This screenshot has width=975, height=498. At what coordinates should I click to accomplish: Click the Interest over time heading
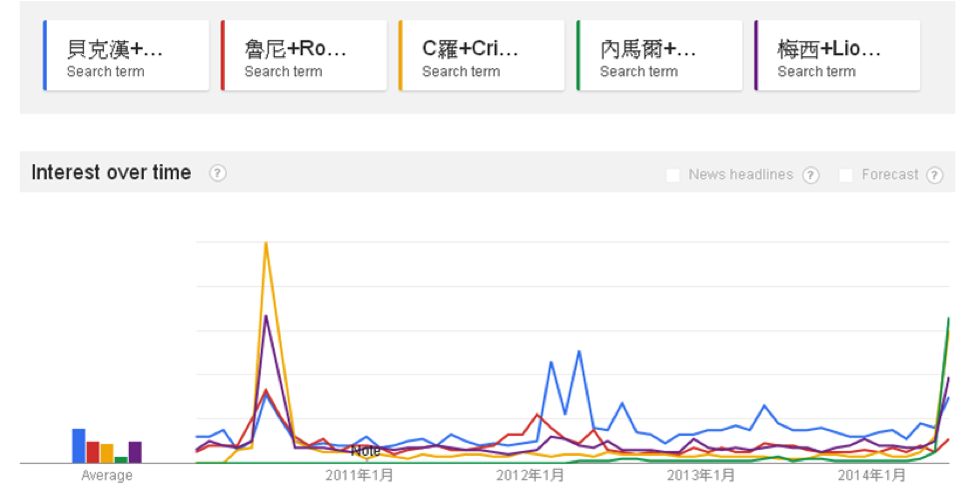111,173
